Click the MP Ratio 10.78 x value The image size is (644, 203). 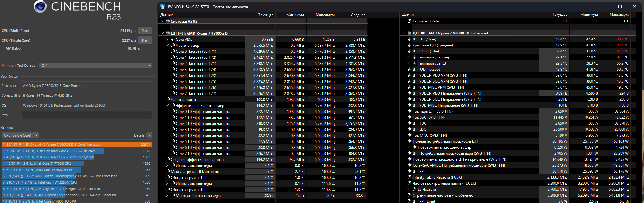pos(133,48)
